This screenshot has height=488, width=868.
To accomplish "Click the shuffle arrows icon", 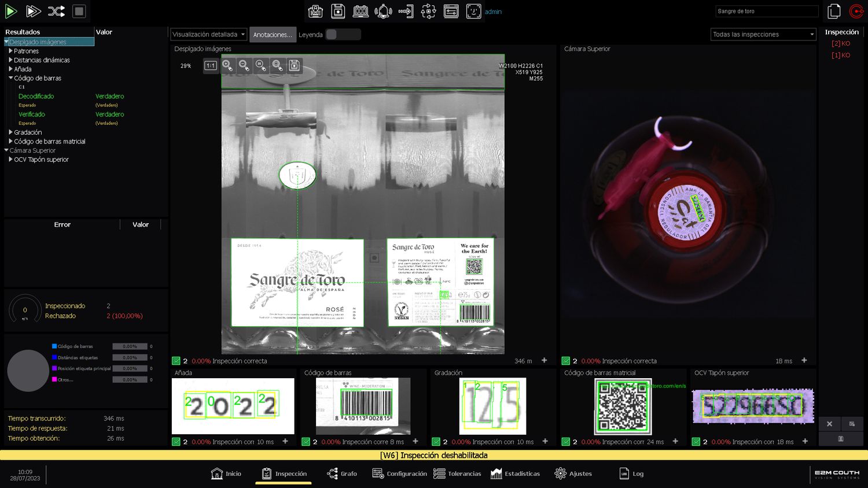I will click(56, 11).
